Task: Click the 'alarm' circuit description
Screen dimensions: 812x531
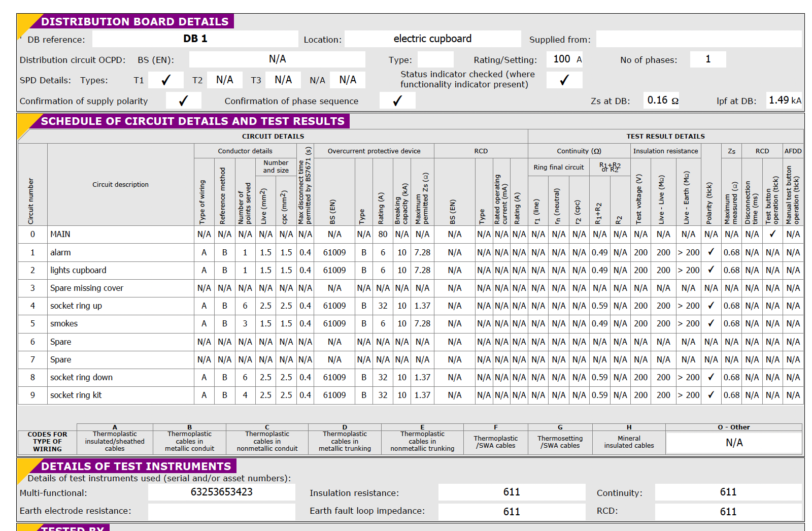Action: tap(121, 252)
